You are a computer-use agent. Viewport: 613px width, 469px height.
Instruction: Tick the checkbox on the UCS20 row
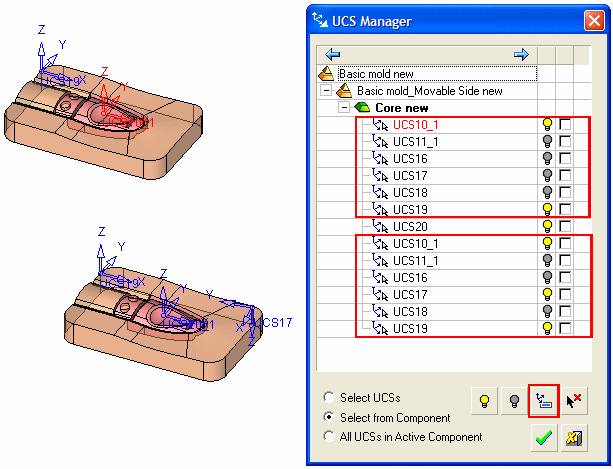coord(565,226)
